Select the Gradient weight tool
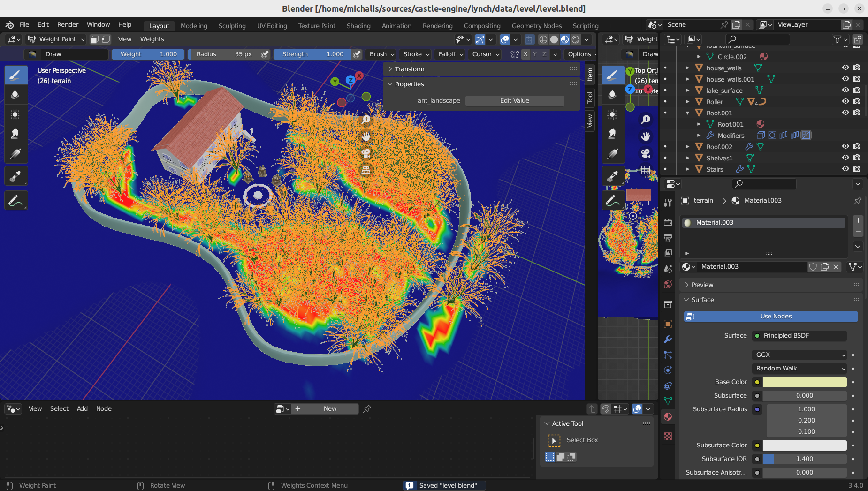Viewport: 868px width, 491px height. (15, 154)
